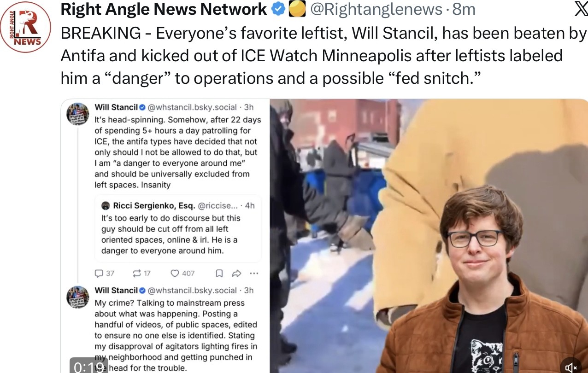Click the 0:19 video duration badge

(x=88, y=366)
